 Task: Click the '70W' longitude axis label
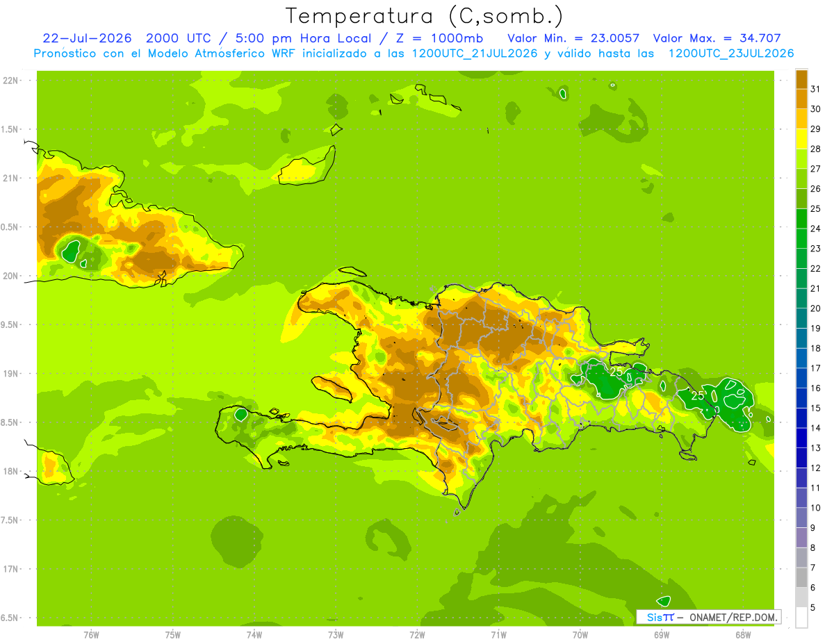pyautogui.click(x=580, y=634)
